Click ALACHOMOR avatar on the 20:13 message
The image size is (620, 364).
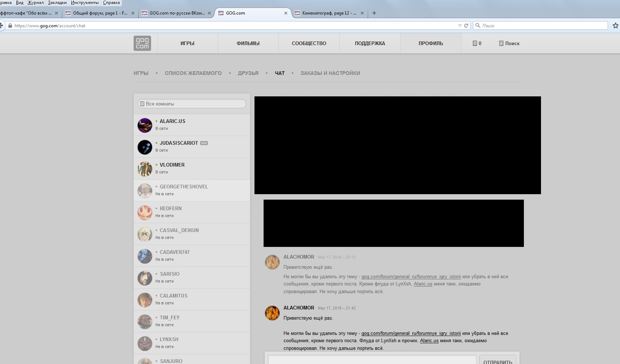point(272,262)
